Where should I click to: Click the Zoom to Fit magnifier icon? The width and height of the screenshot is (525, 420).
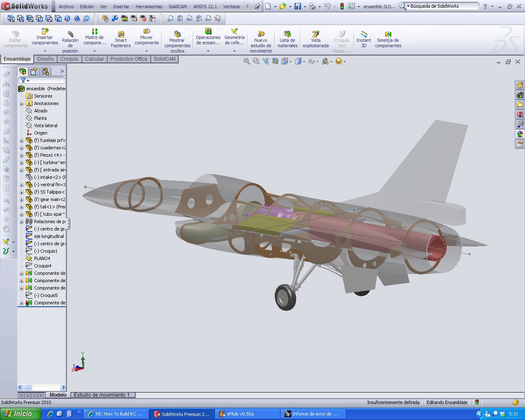[247, 61]
